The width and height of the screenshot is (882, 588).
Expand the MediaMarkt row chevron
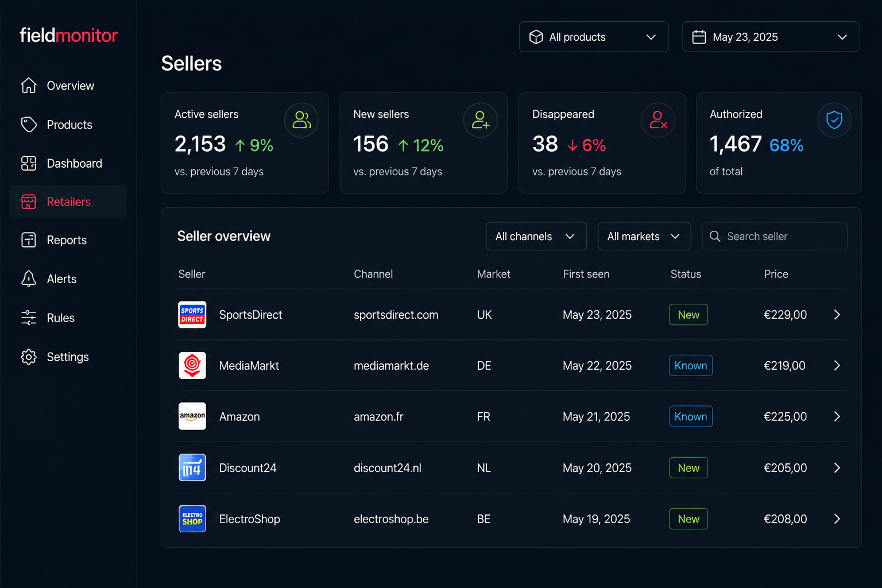pyautogui.click(x=837, y=366)
